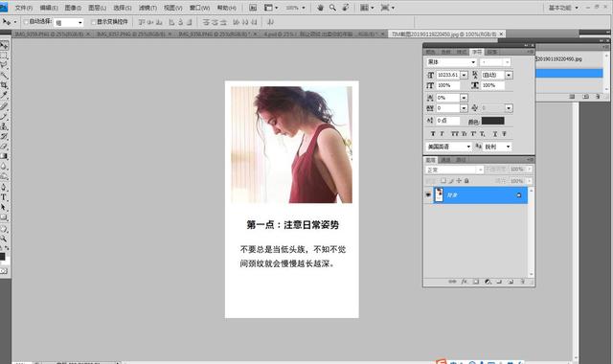Select the Brush tool
Viewport: 613px width, 364px height.
[x=4, y=116]
